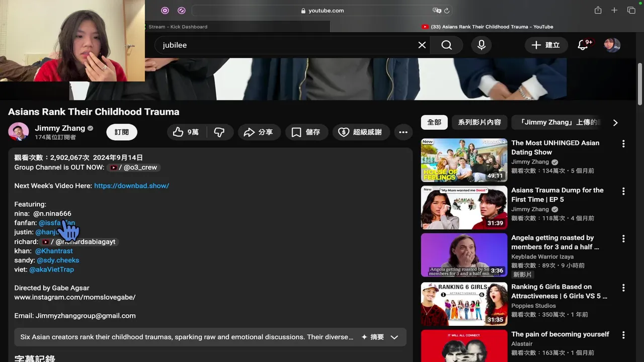Open the account avatar menu
Viewport: 644px width, 362px height.
point(612,45)
